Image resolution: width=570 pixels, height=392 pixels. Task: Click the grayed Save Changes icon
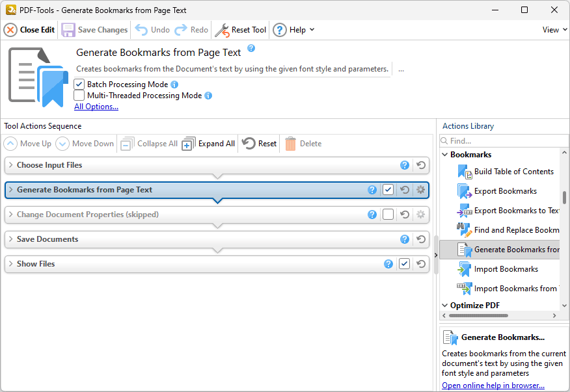(x=68, y=30)
